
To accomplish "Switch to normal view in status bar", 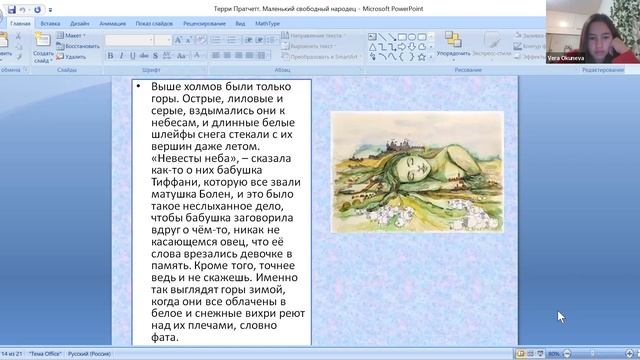I will pos(521,353).
